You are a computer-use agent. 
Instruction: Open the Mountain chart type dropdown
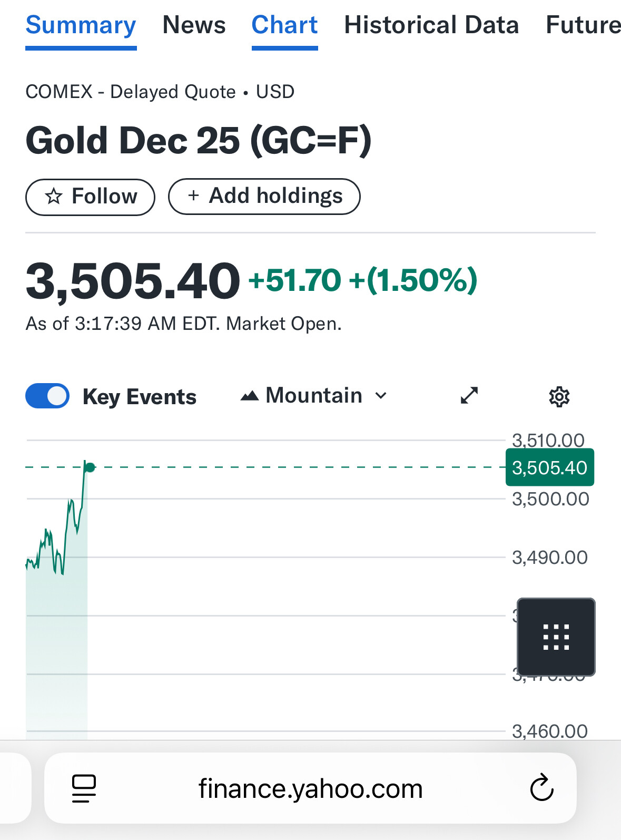314,395
